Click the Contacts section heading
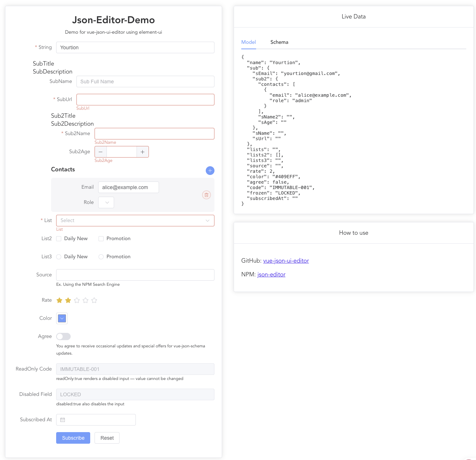Viewport: 476px width, 460px height. coord(63,170)
